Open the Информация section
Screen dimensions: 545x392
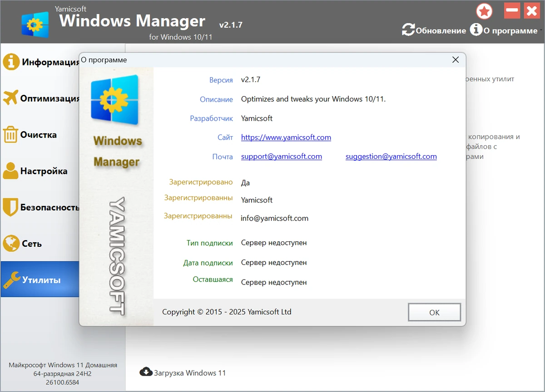click(x=40, y=62)
